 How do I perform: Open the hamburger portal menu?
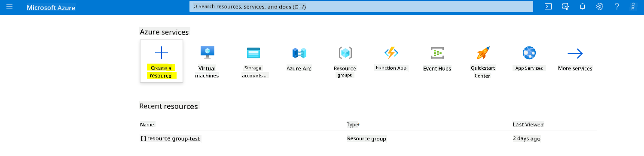tap(9, 7)
